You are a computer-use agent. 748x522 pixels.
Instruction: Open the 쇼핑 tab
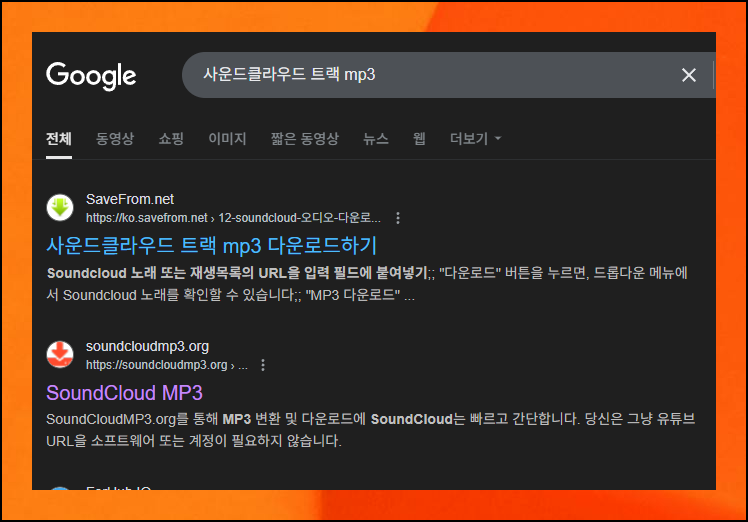coord(171,139)
